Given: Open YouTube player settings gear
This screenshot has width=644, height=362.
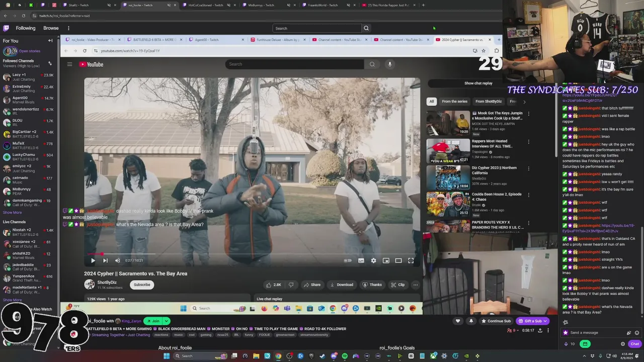Looking at the screenshot, I should [x=373, y=260].
